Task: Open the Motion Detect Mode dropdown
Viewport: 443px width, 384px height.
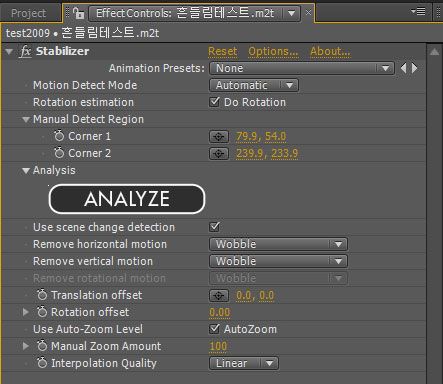Action: click(254, 85)
